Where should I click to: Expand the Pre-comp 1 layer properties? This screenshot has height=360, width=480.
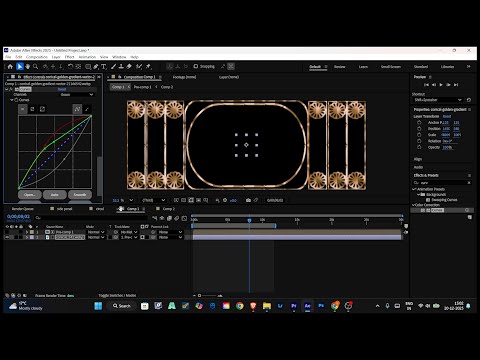(27, 232)
